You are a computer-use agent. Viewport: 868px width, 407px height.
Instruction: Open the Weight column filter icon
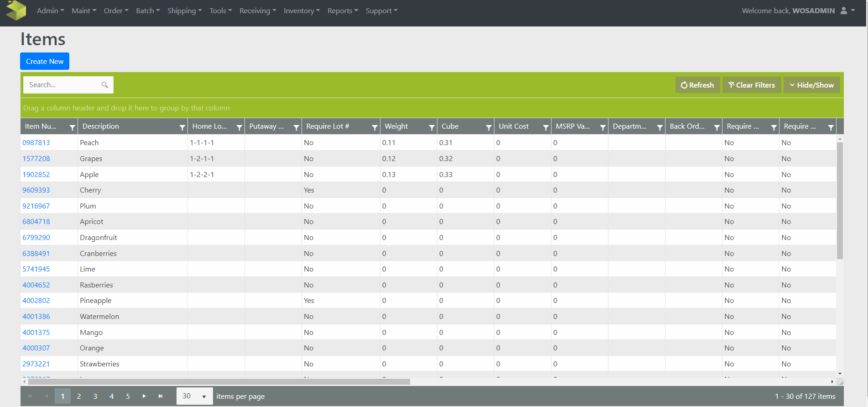(431, 127)
